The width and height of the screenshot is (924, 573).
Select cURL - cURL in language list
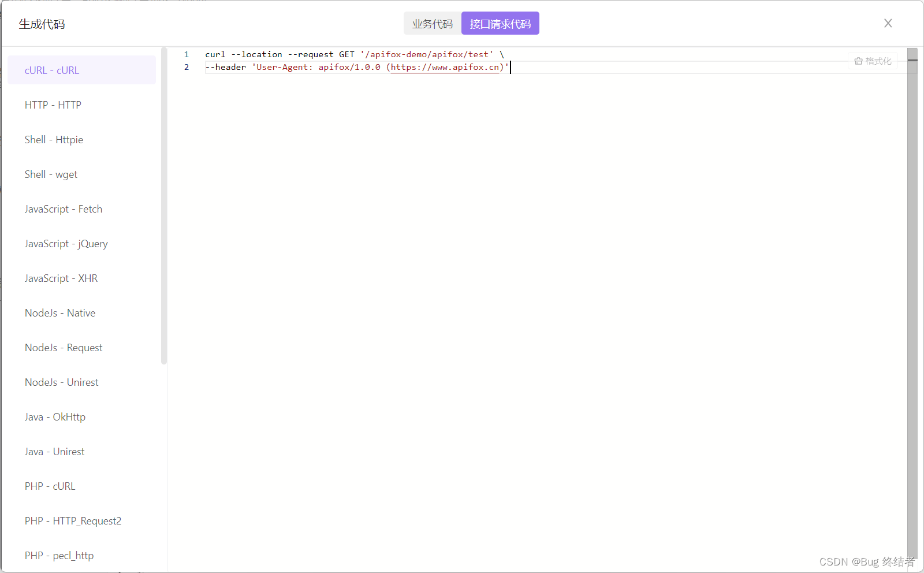pos(81,70)
